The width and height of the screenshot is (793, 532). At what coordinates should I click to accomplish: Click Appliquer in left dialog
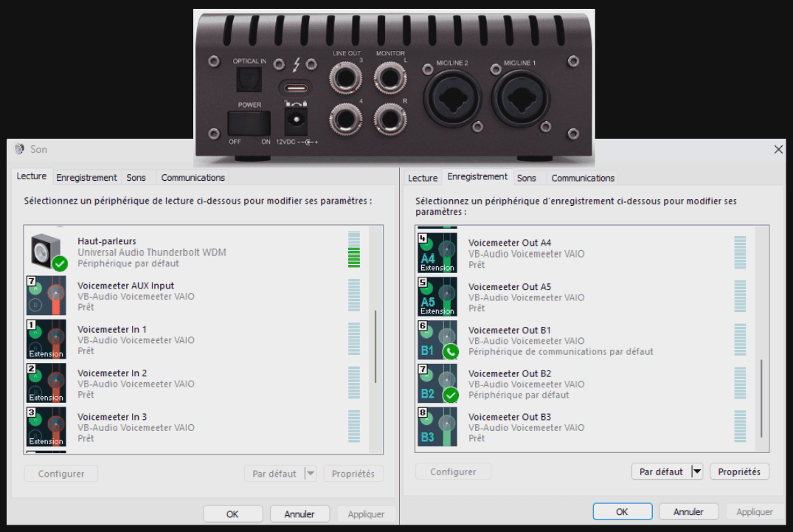pyautogui.click(x=366, y=514)
